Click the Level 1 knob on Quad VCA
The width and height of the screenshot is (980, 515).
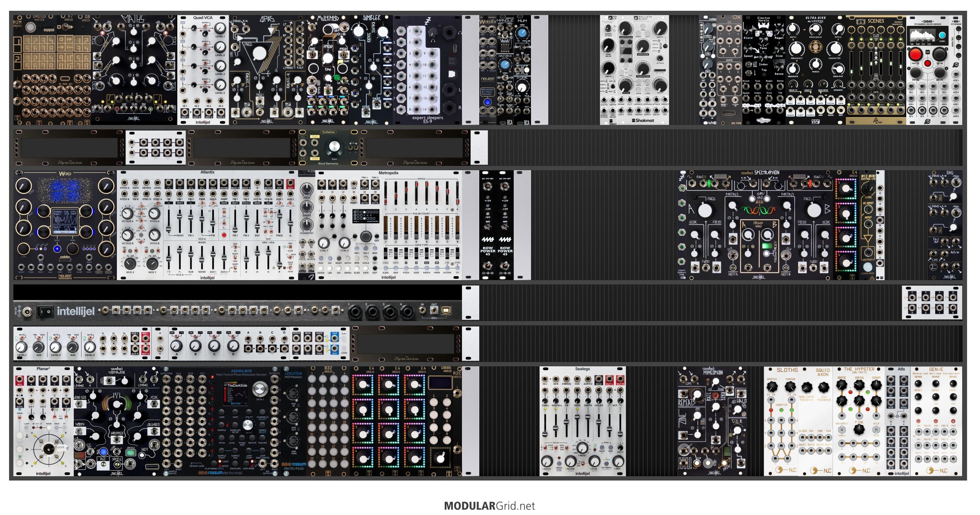tap(220, 28)
